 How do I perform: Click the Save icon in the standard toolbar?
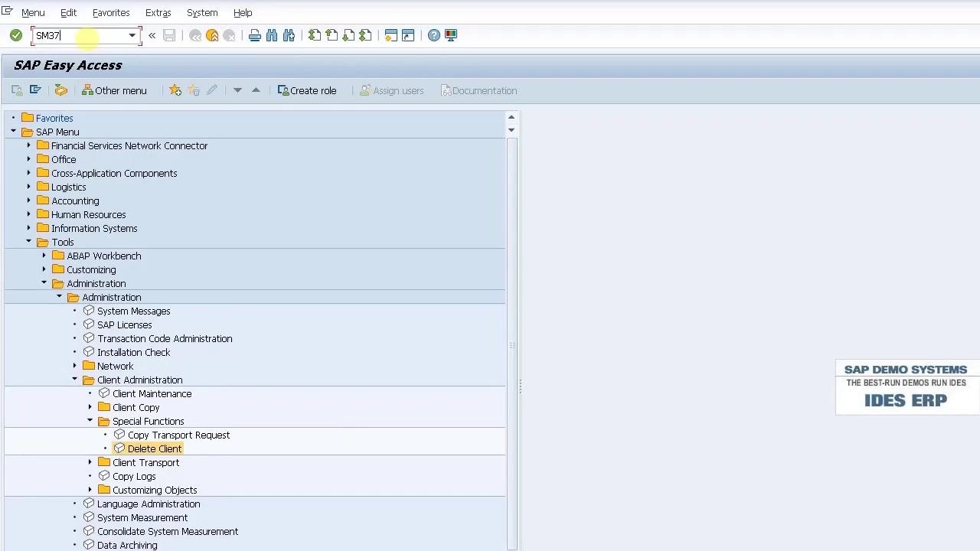click(169, 35)
